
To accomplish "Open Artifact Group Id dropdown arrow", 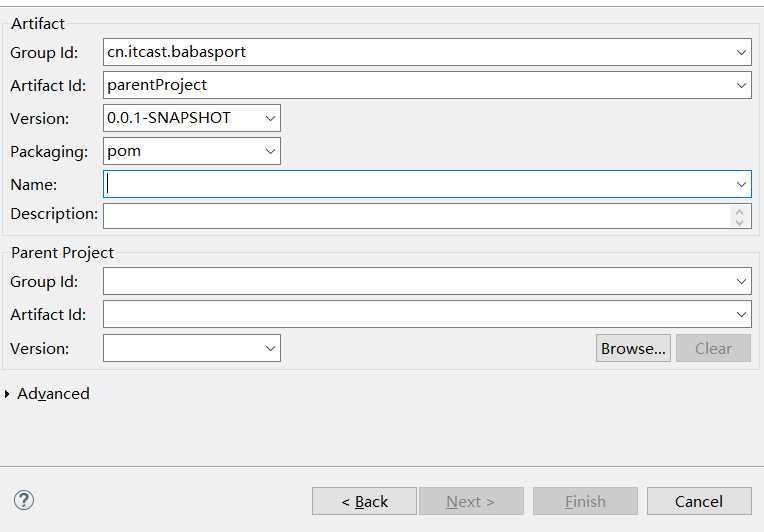I will (741, 52).
